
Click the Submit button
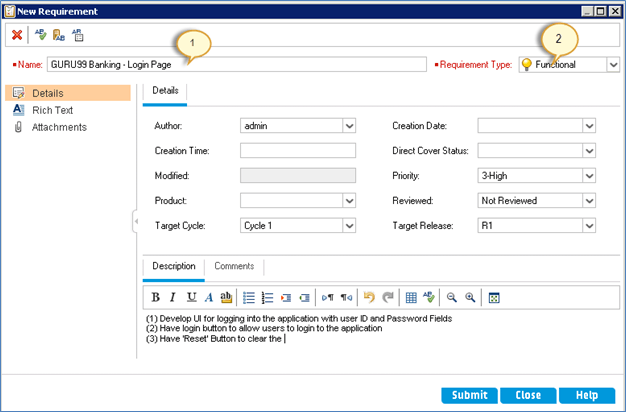tap(469, 395)
